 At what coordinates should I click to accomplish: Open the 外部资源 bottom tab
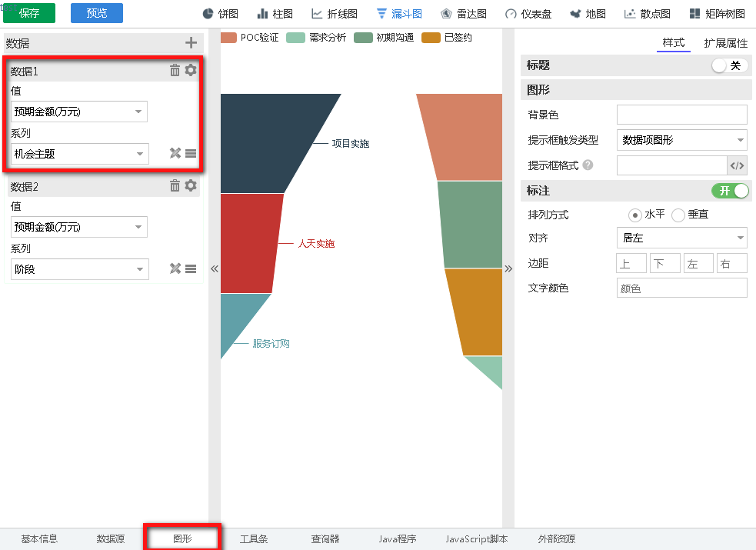point(557,539)
